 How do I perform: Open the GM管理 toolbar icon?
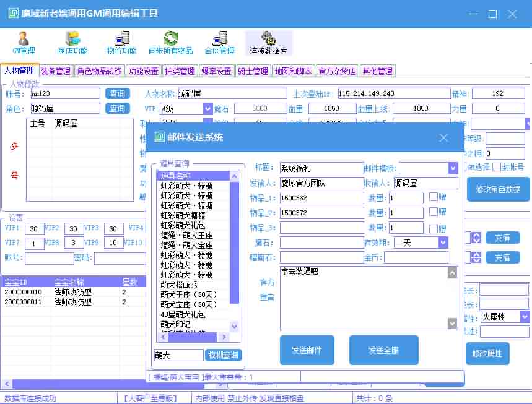click(x=24, y=42)
